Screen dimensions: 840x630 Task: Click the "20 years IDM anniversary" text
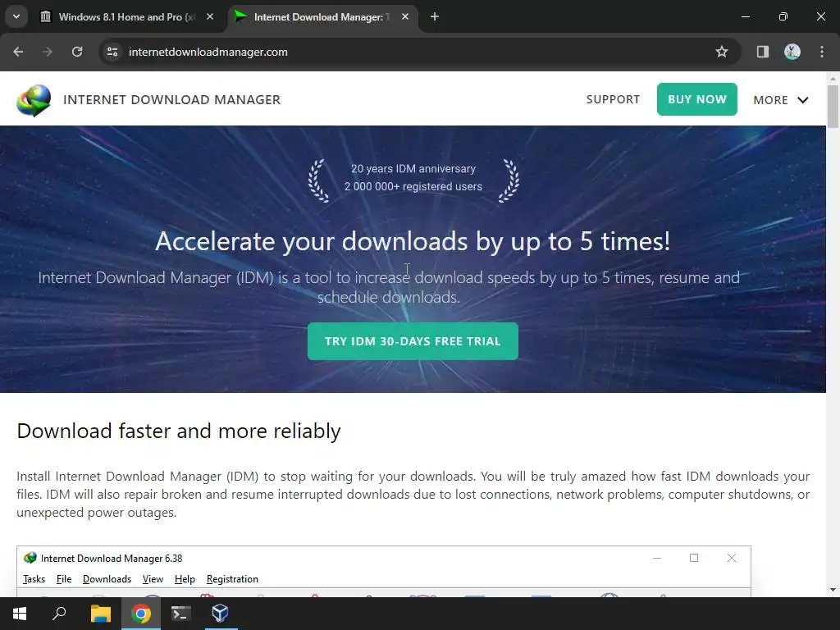click(413, 169)
